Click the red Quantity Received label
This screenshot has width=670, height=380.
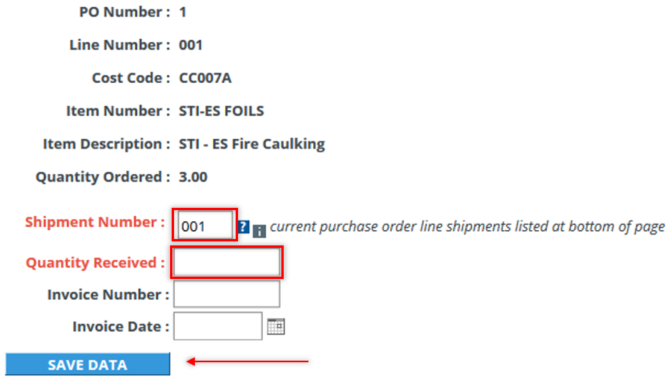click(x=95, y=262)
